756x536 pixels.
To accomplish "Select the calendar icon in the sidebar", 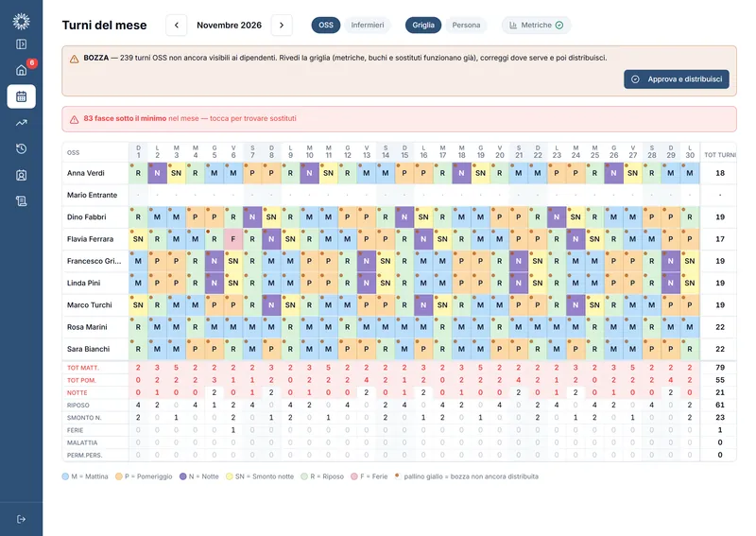I will point(21,96).
